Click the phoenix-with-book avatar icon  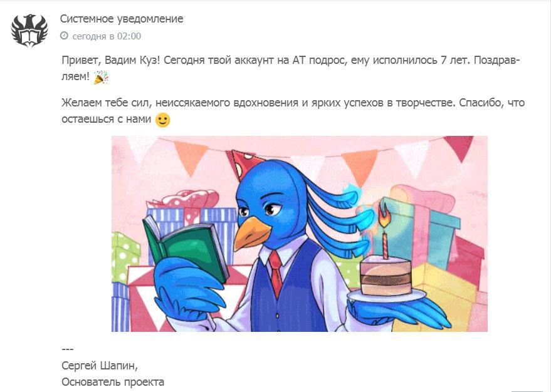tap(29, 30)
